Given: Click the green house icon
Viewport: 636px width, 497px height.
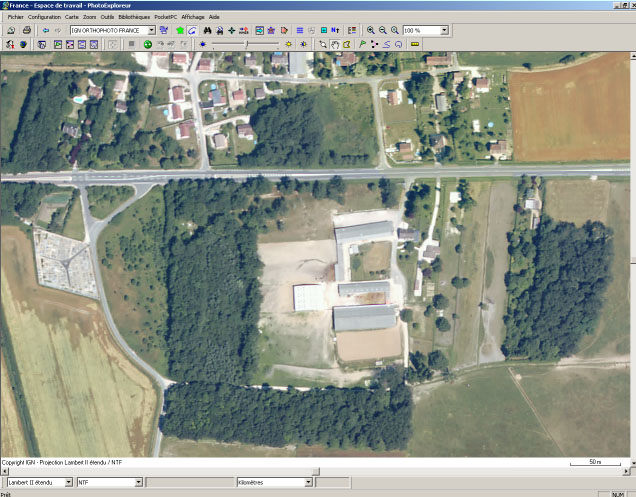Looking at the screenshot, I should pyautogui.click(x=180, y=30).
